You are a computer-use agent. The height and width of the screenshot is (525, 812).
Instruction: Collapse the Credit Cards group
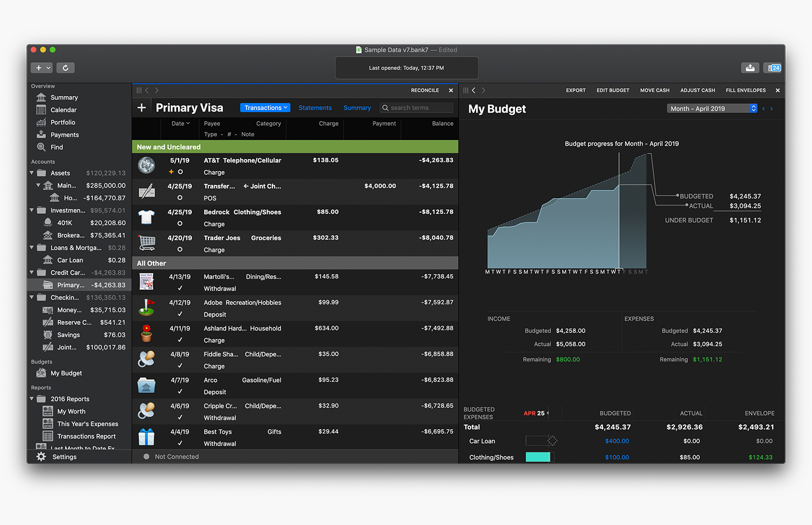pyautogui.click(x=31, y=272)
